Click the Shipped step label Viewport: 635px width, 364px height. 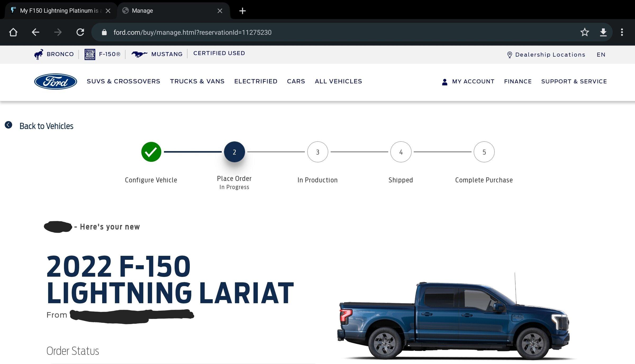(401, 180)
